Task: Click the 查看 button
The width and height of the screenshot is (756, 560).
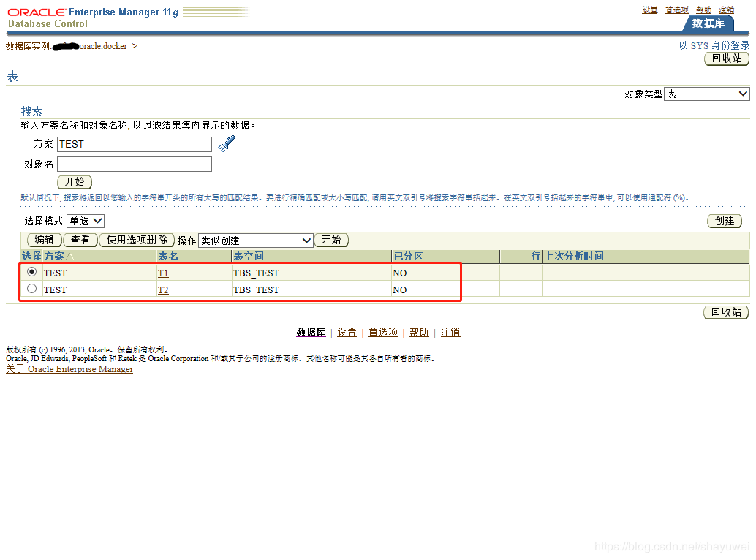Action: [x=80, y=240]
